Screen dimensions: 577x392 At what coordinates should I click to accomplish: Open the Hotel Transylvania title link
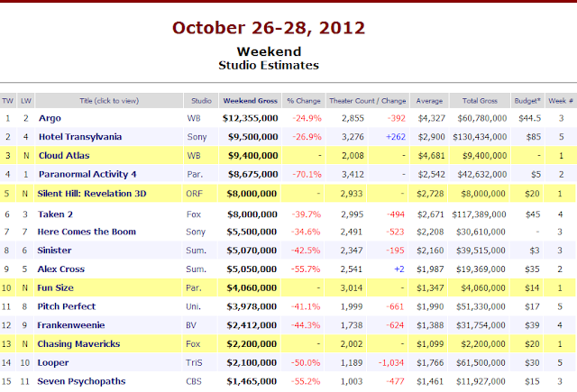80,137
